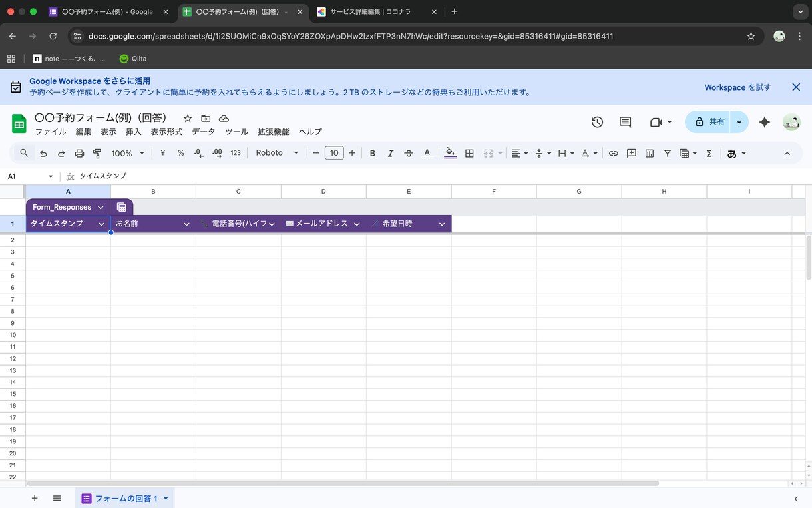This screenshot has height=508, width=812.
Task: Undo the last action
Action: 43,153
